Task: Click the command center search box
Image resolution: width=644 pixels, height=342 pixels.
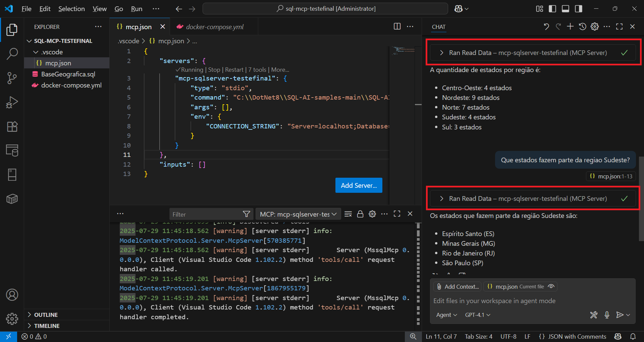Action: click(x=325, y=9)
